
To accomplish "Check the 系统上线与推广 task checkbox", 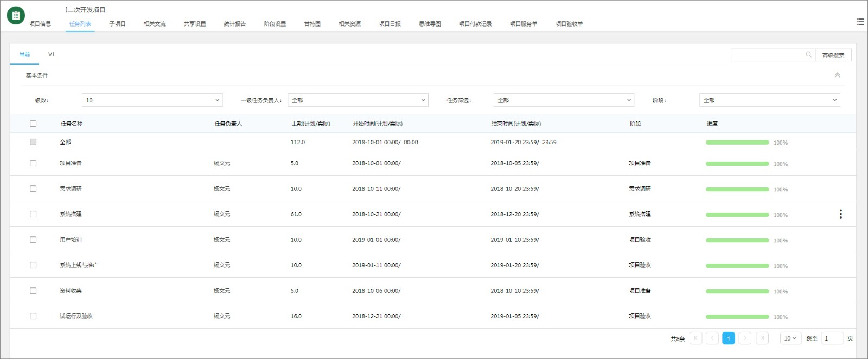I will pyautogui.click(x=33, y=265).
